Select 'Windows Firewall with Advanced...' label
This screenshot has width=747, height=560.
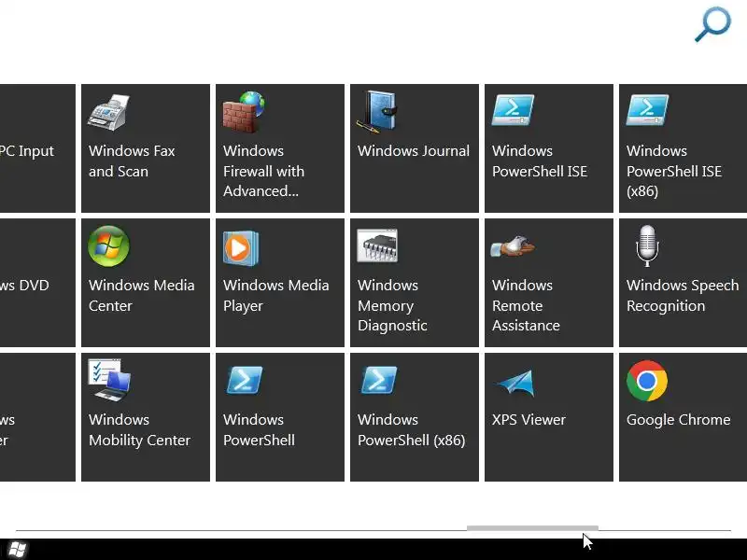pyautogui.click(x=263, y=171)
